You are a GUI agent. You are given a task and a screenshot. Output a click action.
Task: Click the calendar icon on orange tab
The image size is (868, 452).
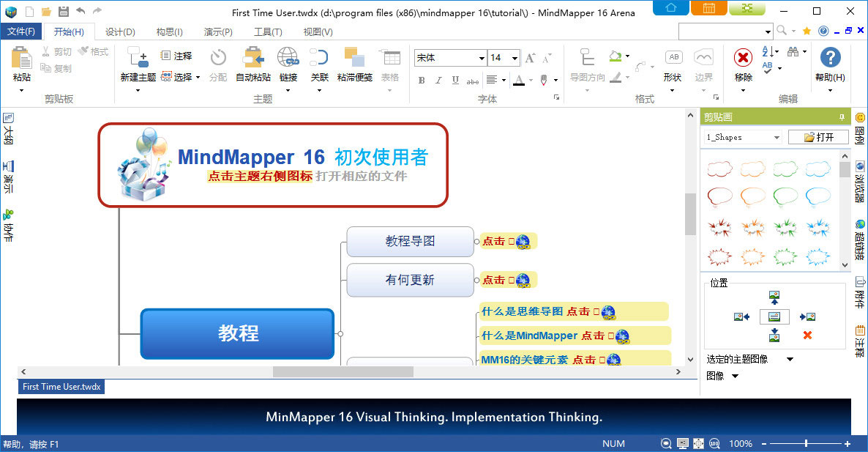point(708,8)
